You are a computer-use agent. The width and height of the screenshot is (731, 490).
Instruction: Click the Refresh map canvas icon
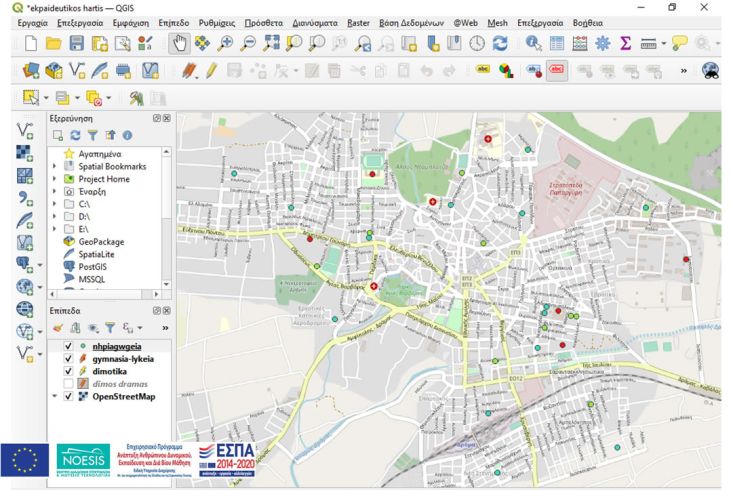tap(499, 43)
